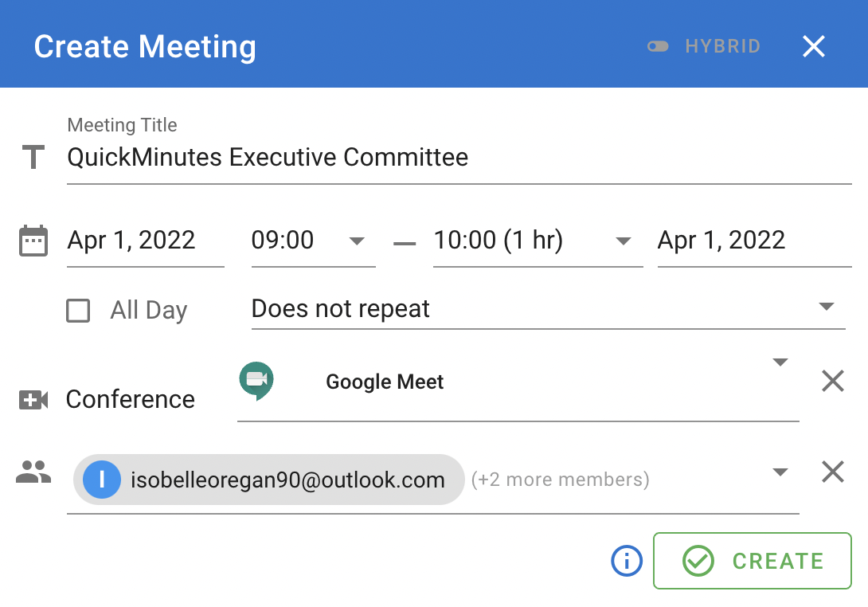868x607 pixels.
Task: Remove the Google Meet conference
Action: pyautogui.click(x=833, y=381)
